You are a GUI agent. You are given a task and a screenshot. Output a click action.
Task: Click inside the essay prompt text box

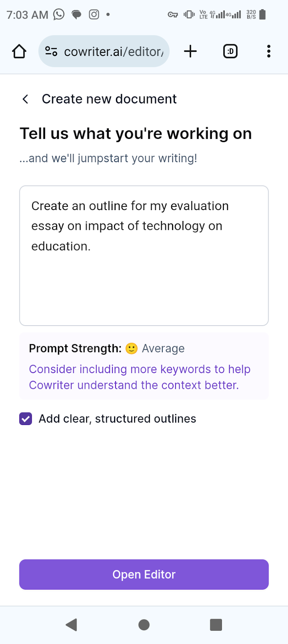(144, 256)
